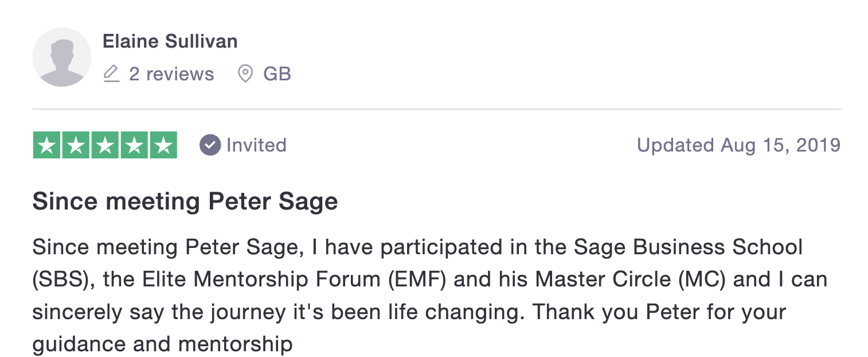Click the Updated Aug 15, 2019 date
This screenshot has height=357, width=868.
[x=738, y=145]
